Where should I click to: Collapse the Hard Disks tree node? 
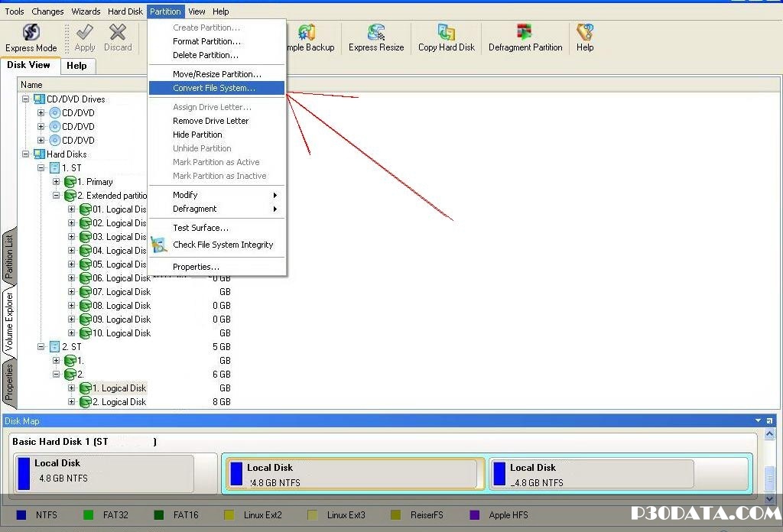pos(26,154)
